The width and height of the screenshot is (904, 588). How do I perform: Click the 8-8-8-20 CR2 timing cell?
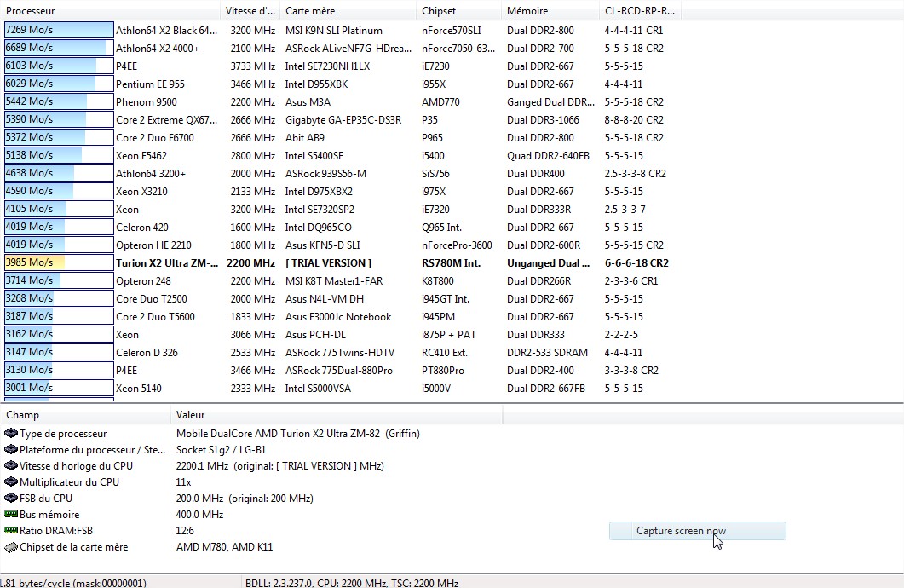634,120
